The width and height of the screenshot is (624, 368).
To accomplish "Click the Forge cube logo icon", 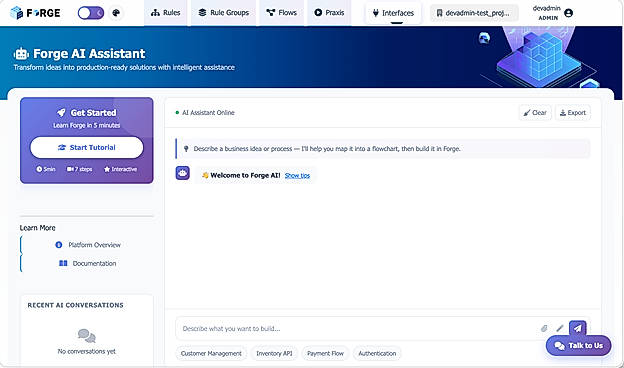I will click(x=16, y=13).
